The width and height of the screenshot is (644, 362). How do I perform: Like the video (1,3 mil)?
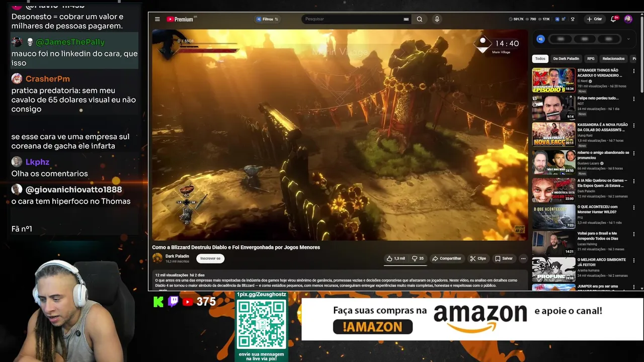(396, 258)
